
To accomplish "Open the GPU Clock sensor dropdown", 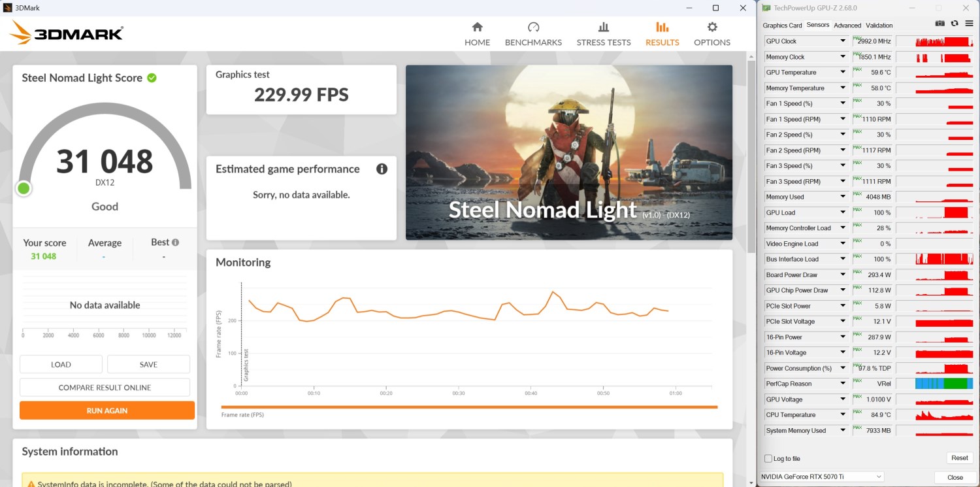I will pos(843,41).
